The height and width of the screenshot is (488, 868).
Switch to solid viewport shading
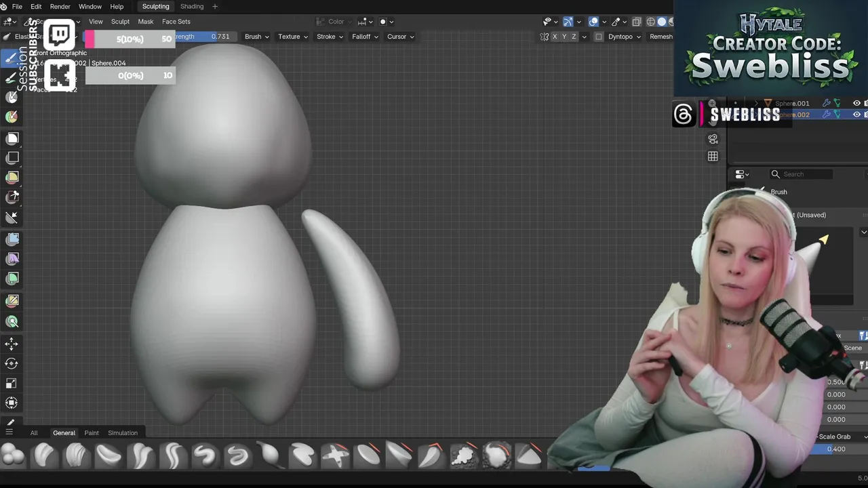(662, 22)
